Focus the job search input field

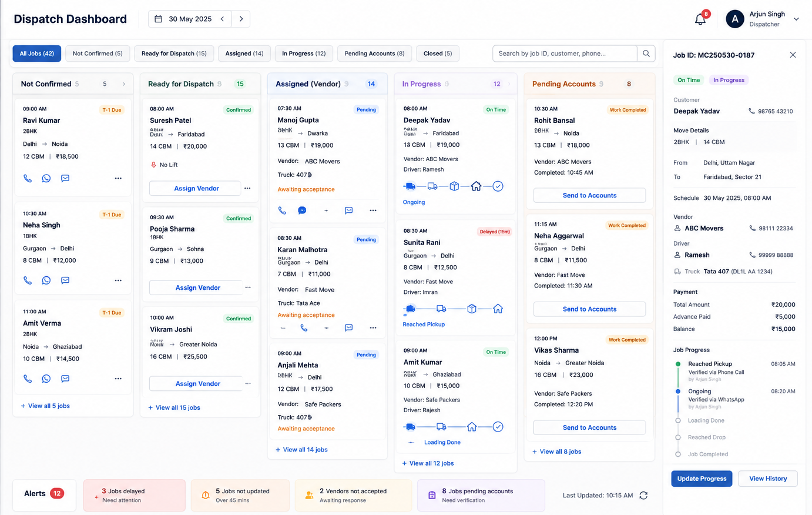click(565, 53)
